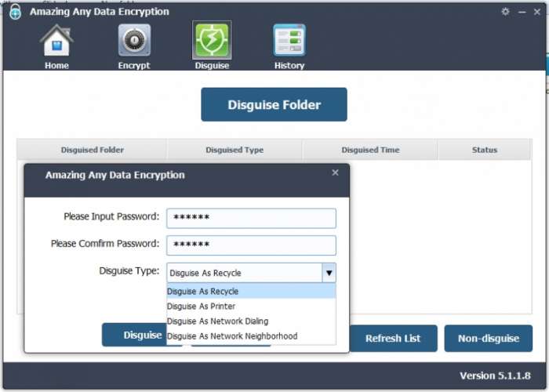Sort by Disguised Folder column header
Viewport: 549px width, 392px height.
coord(92,150)
